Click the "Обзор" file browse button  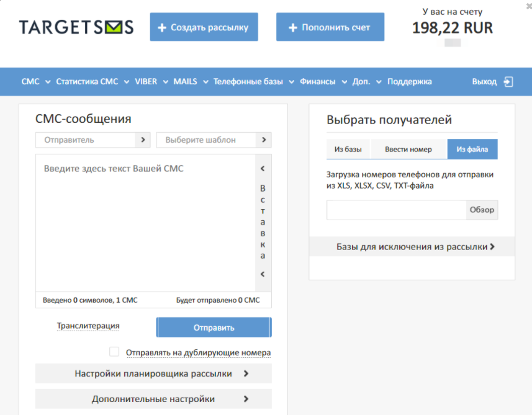pos(482,210)
